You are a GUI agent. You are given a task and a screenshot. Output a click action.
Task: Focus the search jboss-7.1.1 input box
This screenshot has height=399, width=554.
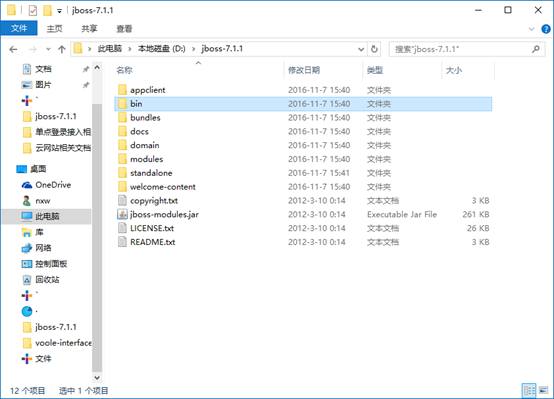(467, 49)
